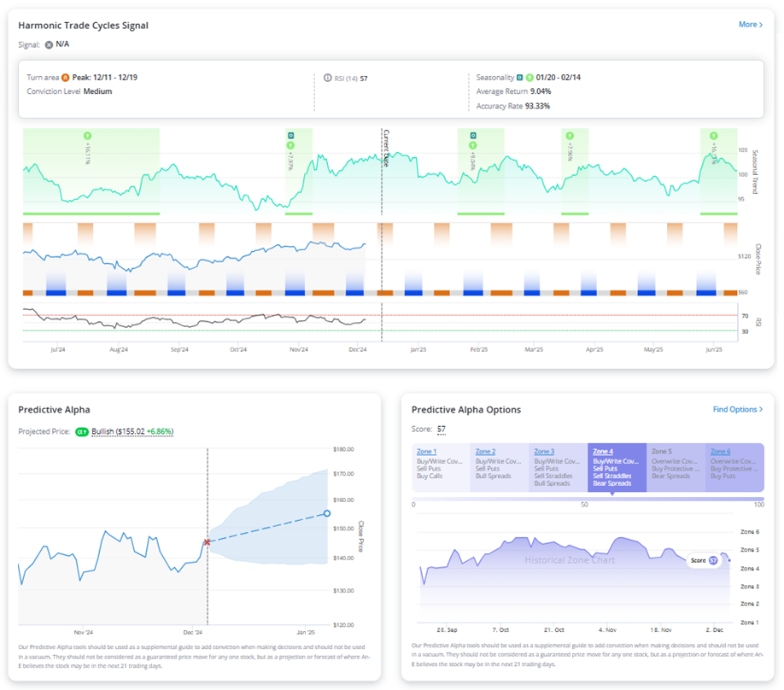The width and height of the screenshot is (784, 690).
Task: Select the Zone 2 tab
Action: (500, 467)
